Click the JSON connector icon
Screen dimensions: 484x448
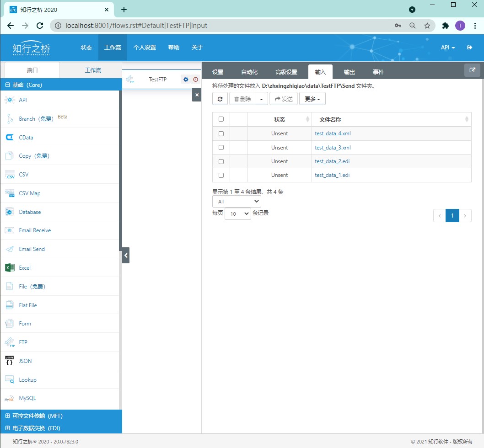10,361
